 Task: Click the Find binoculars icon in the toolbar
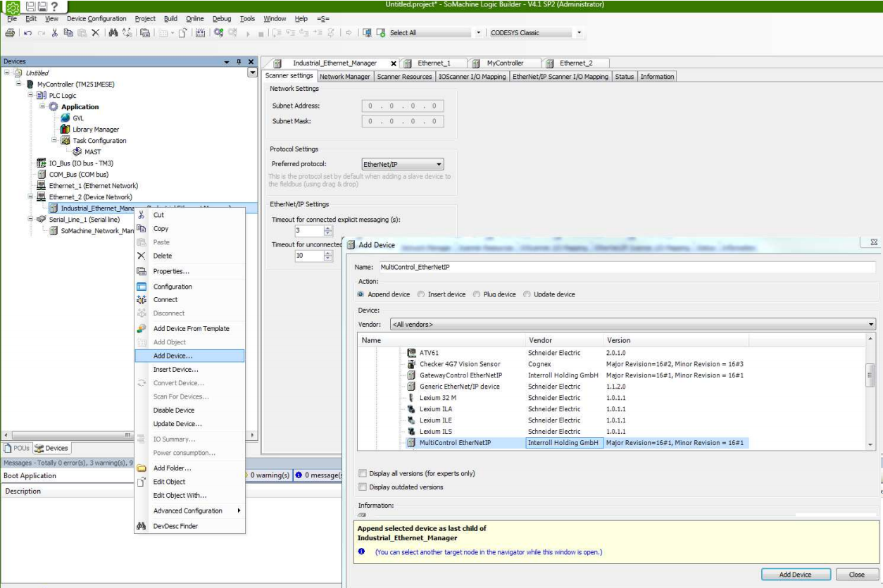coord(113,33)
